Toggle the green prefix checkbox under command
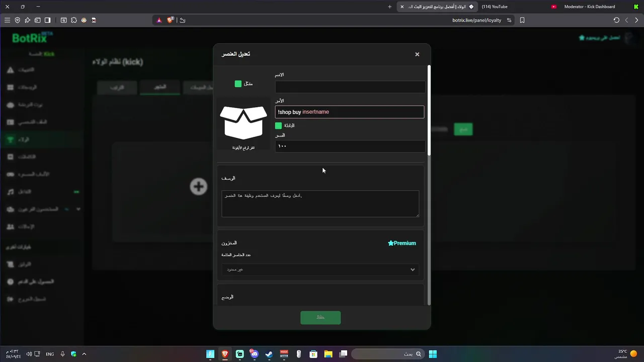Image resolution: width=644 pixels, height=362 pixels. tap(278, 125)
